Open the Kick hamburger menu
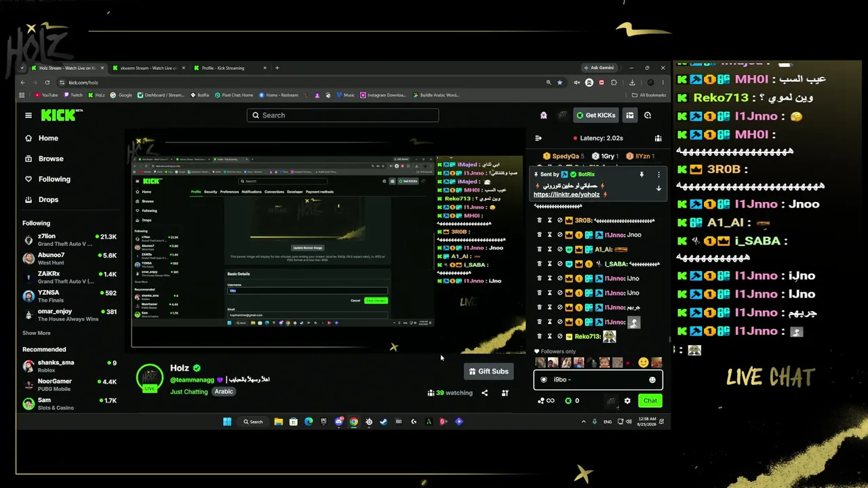This screenshot has height=488, width=868. (x=28, y=115)
